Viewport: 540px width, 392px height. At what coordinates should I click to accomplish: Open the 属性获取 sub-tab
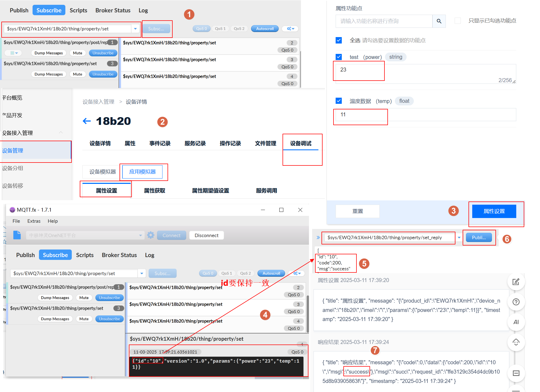coord(154,191)
